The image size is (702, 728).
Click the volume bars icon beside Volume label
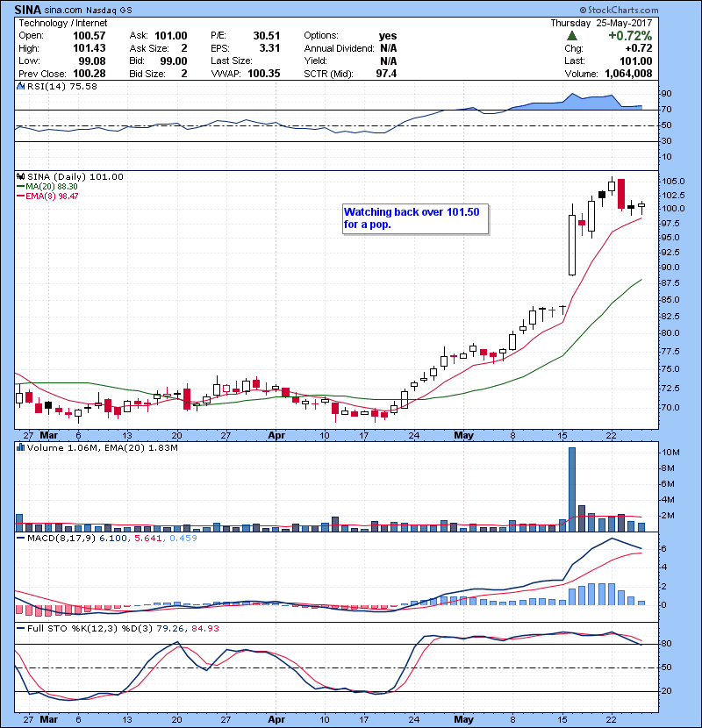[x=20, y=447]
